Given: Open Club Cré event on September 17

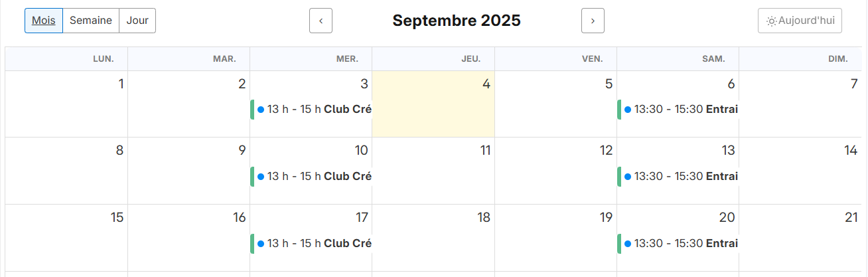Looking at the screenshot, I should [x=315, y=244].
